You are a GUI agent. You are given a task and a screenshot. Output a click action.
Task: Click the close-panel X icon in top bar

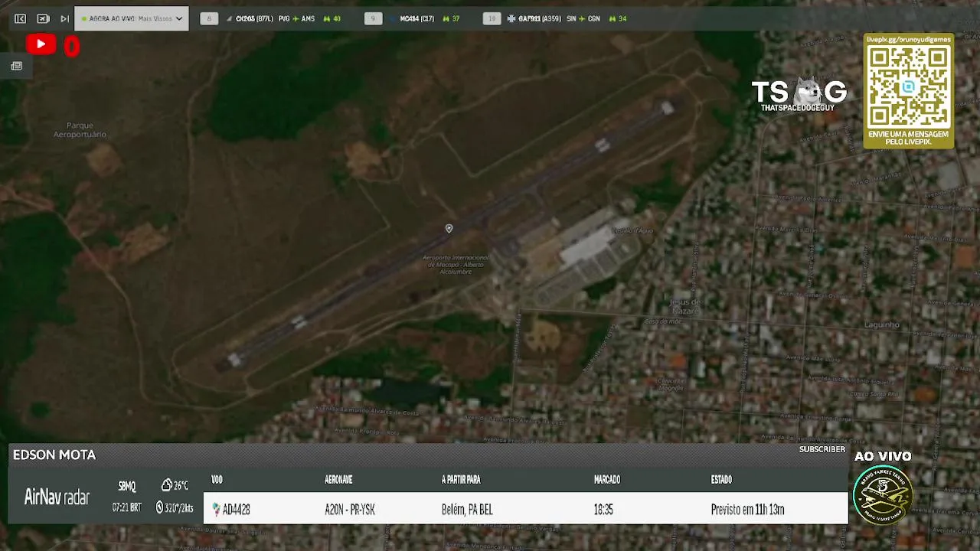(43, 18)
